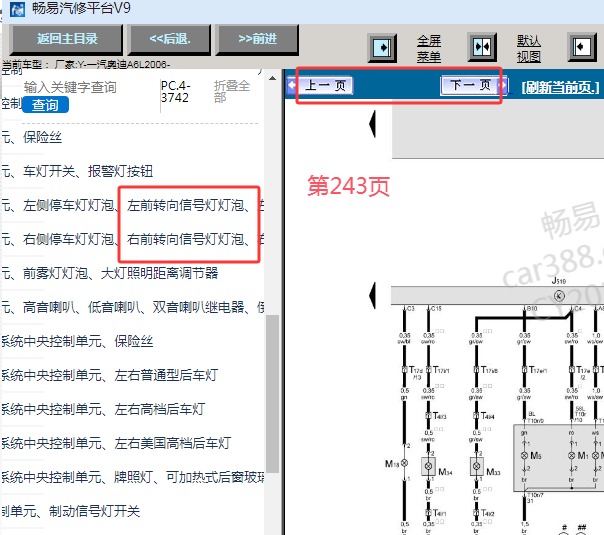Click the circled K symbol under J519
Screen dimensions: 604x535
click(559, 295)
